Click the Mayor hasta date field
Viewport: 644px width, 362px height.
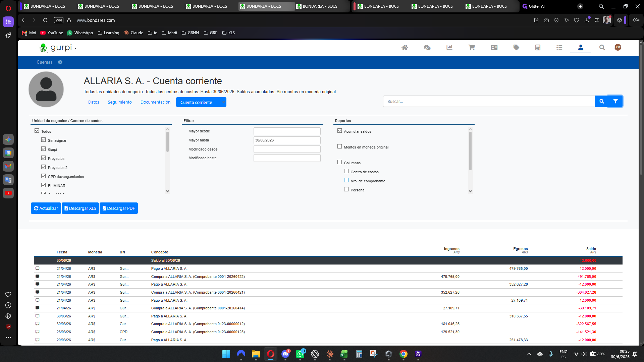pos(287,140)
